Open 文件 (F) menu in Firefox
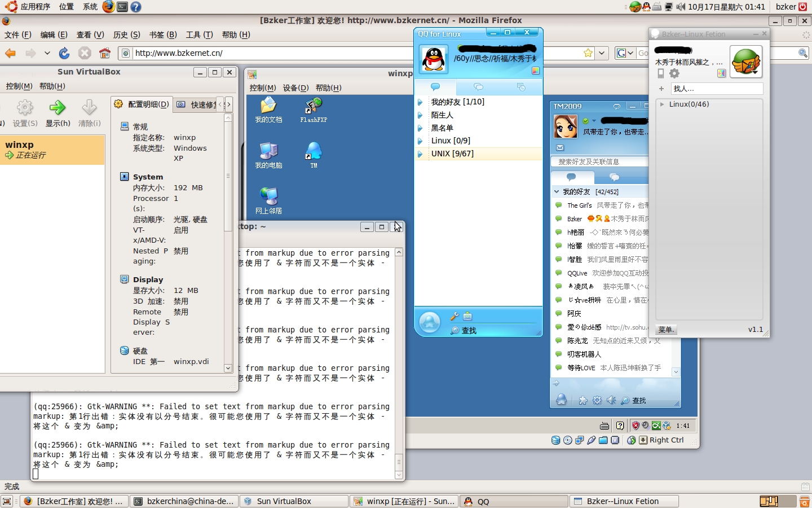The width and height of the screenshot is (812, 508). [18, 35]
